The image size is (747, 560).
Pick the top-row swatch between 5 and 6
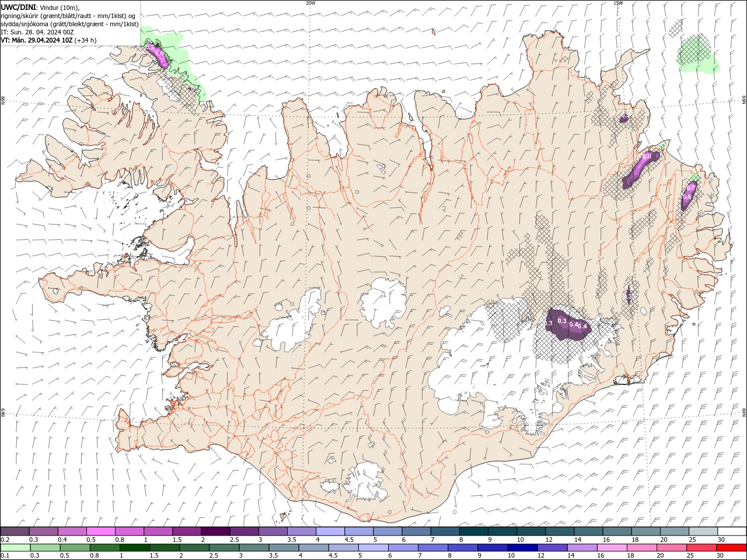387,531
